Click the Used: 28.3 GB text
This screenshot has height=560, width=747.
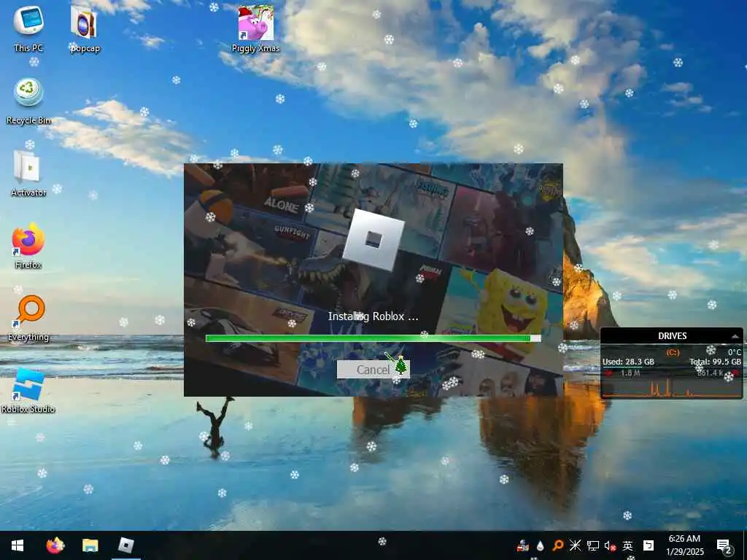[628, 362]
